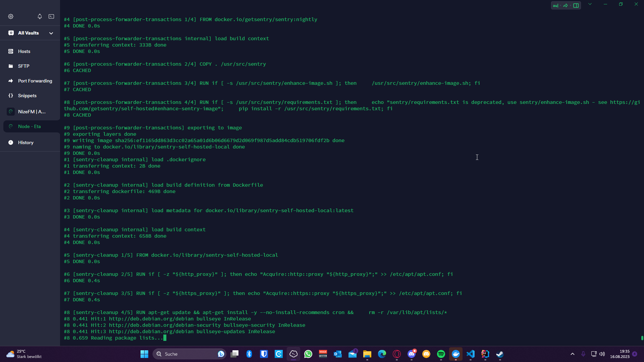Select the Node - Eta session tab
The width and height of the screenshot is (644, 362).
coord(30,126)
